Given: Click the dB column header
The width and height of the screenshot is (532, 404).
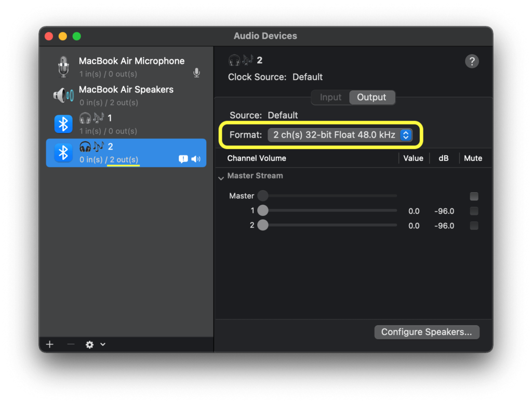Looking at the screenshot, I should coord(444,158).
